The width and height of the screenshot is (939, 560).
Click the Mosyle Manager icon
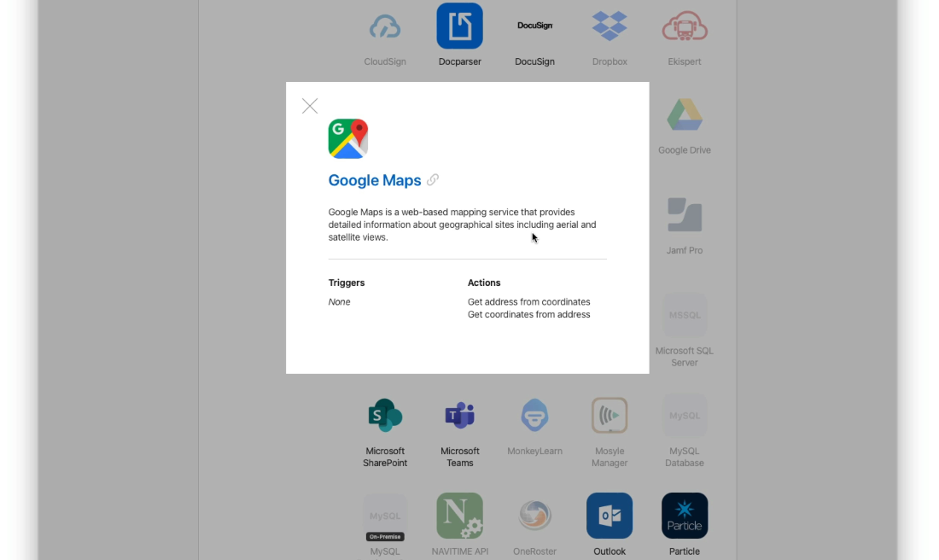(609, 416)
